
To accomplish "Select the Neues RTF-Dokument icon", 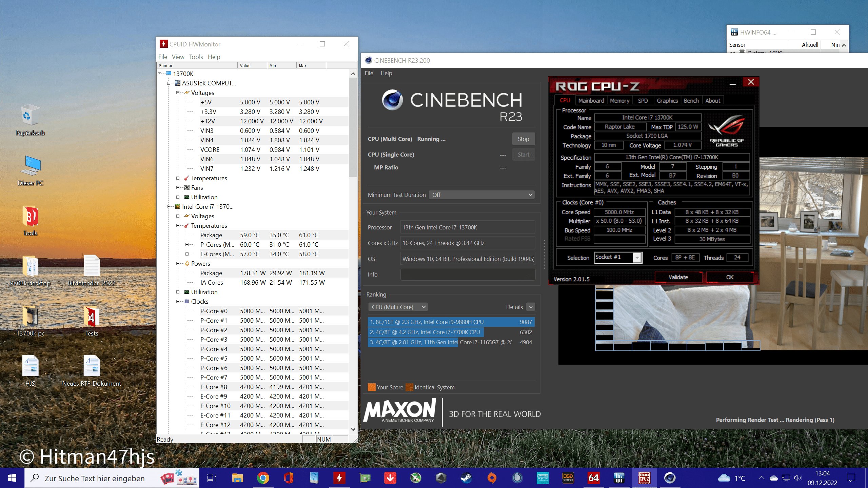I will (92, 371).
